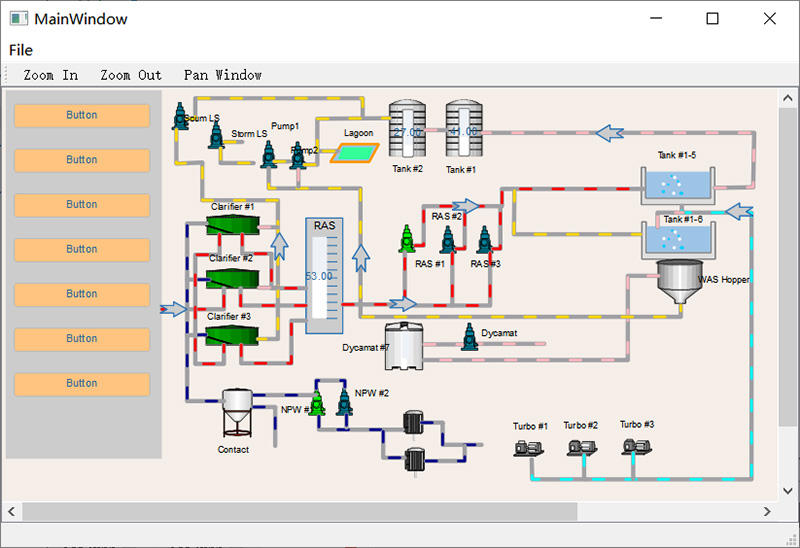
Task: Click the Tank #1-5 water basin
Action: 678,185
